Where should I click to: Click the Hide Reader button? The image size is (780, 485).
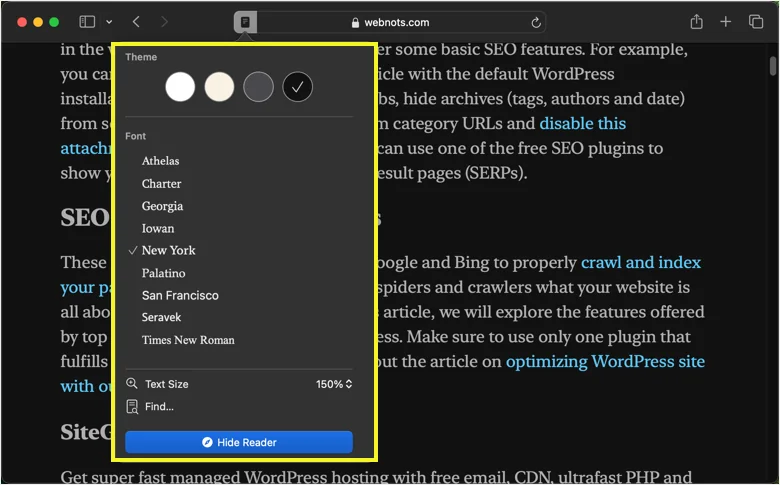[239, 442]
